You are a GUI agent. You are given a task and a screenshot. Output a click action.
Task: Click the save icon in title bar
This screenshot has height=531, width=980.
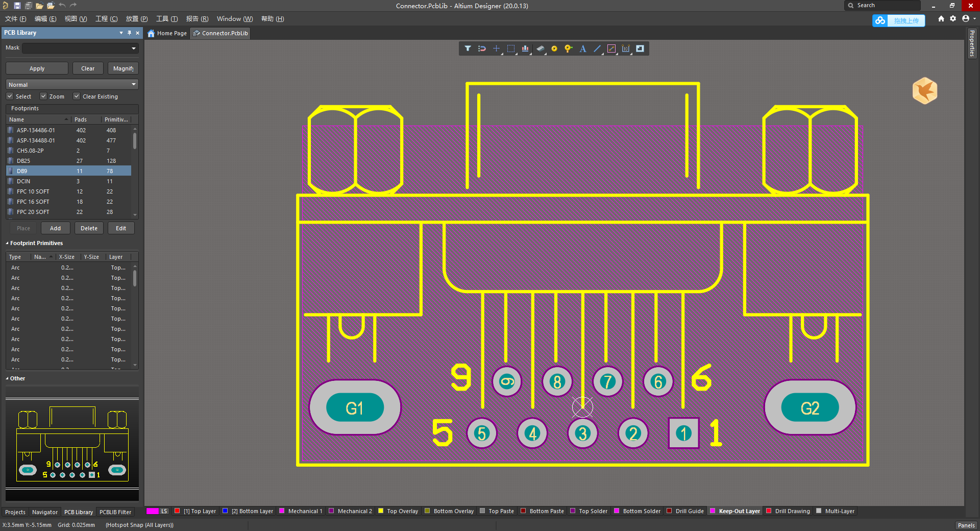pos(17,6)
